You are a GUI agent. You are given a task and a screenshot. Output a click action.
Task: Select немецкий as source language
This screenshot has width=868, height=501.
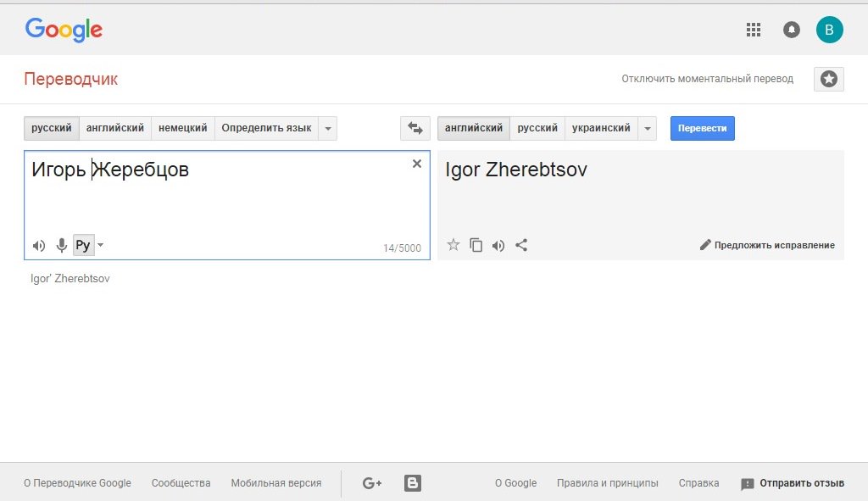coord(182,128)
